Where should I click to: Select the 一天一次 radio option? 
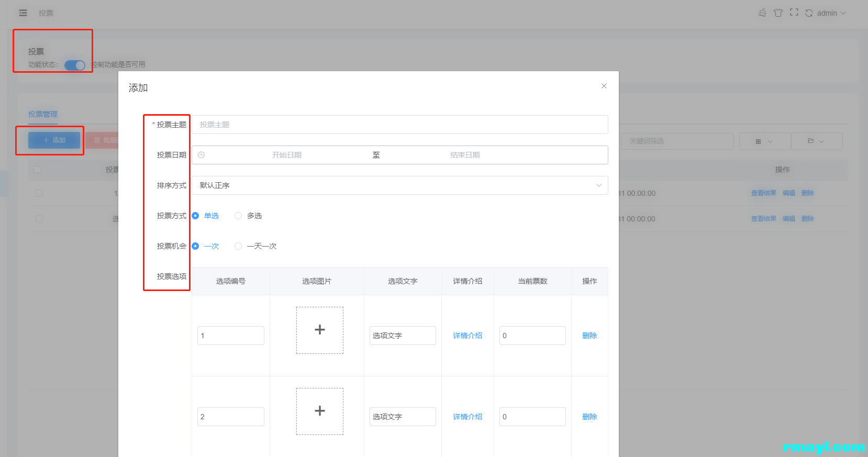click(x=255, y=246)
